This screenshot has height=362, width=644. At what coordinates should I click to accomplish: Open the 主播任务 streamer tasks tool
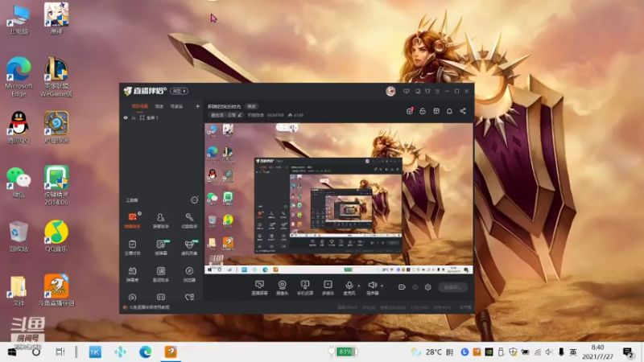point(132,248)
